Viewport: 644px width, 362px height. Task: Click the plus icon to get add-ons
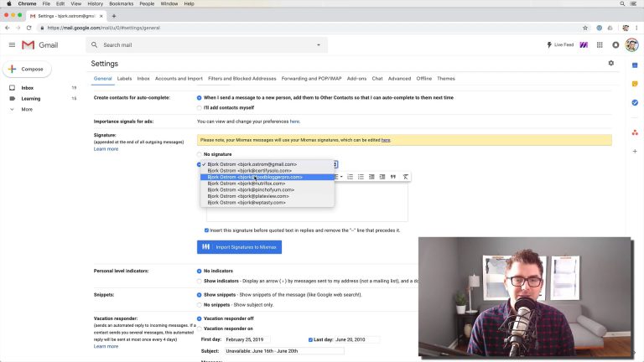(635, 151)
